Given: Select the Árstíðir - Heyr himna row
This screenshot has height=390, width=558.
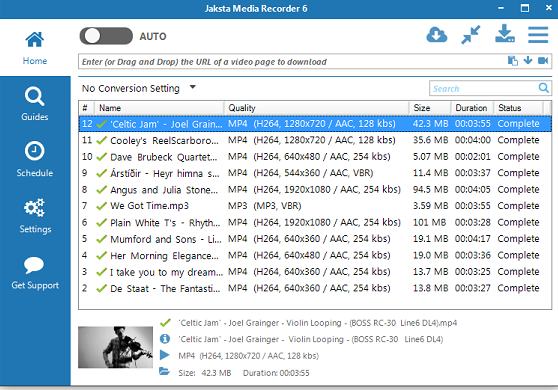Looking at the screenshot, I should tap(315, 173).
